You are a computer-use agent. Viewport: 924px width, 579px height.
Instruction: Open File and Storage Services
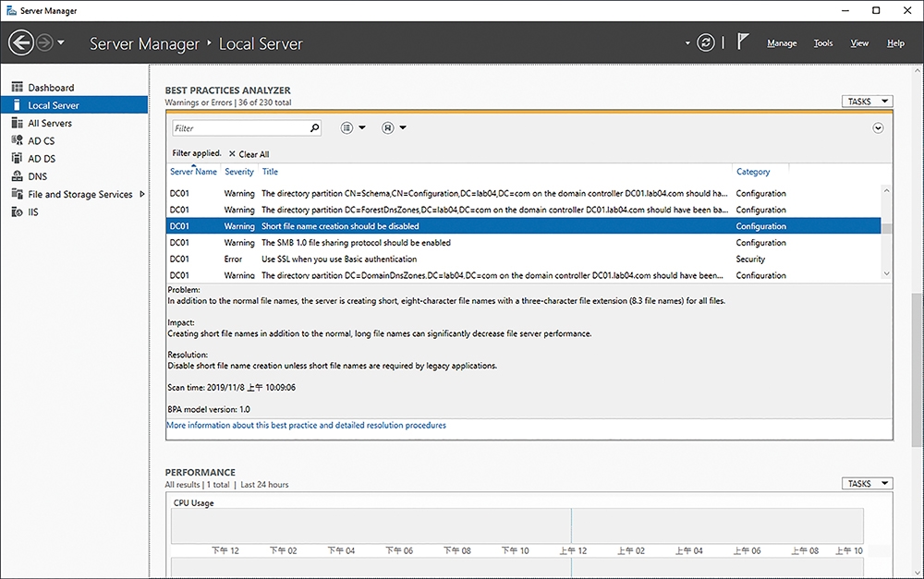74,194
